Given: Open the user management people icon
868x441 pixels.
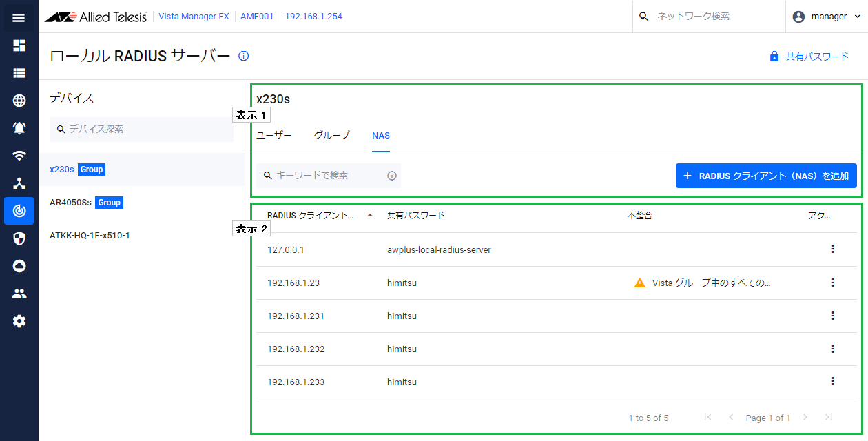Looking at the screenshot, I should point(19,294).
